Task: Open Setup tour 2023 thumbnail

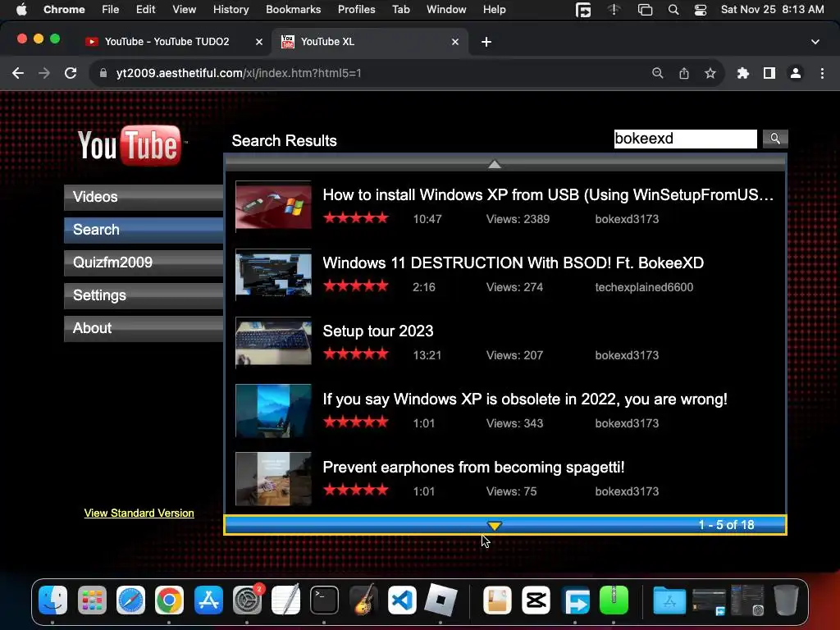Action: (273, 342)
